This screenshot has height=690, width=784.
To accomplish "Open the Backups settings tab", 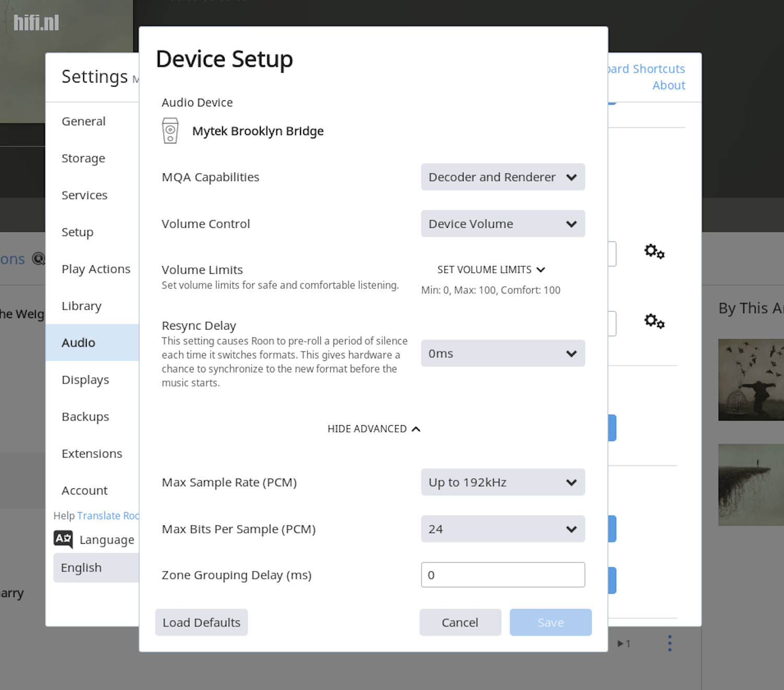I will point(93,417).
